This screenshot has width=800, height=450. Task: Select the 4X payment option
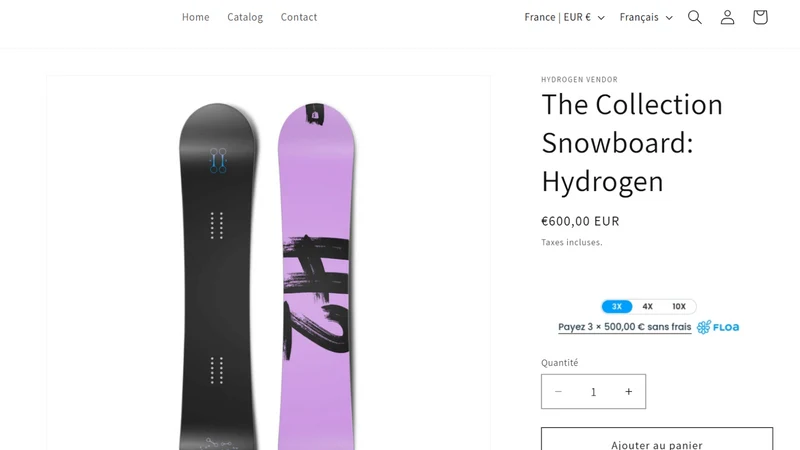coord(647,307)
